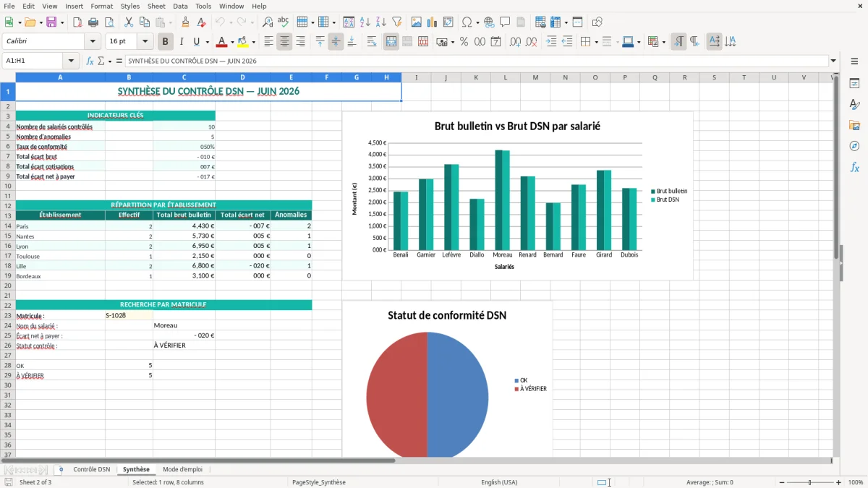Toggle Left-to-Right text direction
This screenshot has width=868, height=488.
(x=678, y=42)
